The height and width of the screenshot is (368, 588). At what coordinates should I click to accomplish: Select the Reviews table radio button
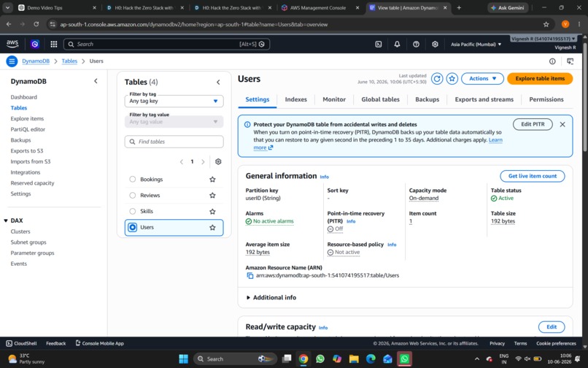(132, 195)
